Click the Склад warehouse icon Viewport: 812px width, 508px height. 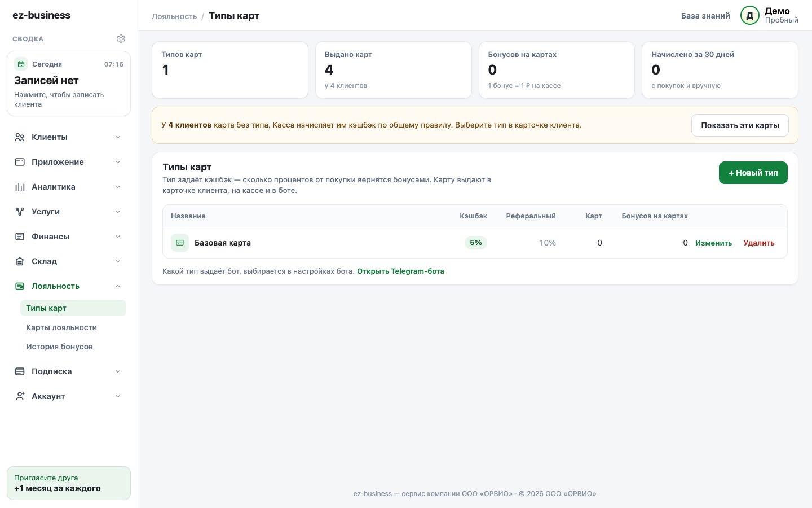click(x=20, y=261)
